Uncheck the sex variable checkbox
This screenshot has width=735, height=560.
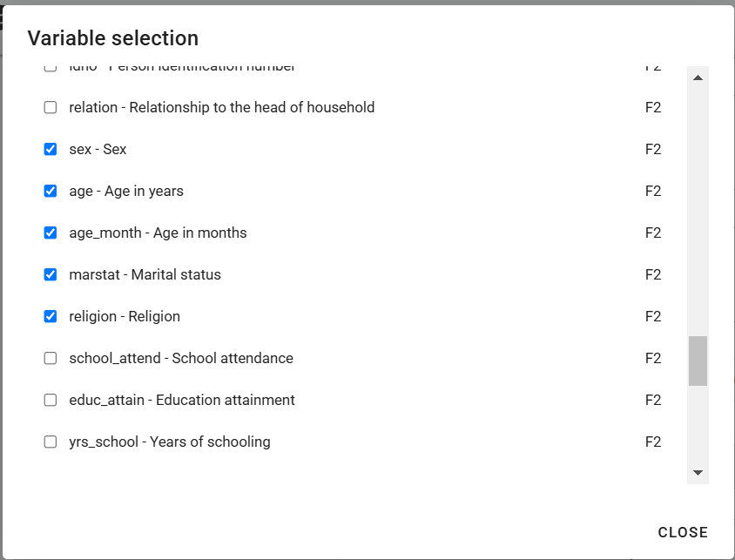[x=51, y=150]
